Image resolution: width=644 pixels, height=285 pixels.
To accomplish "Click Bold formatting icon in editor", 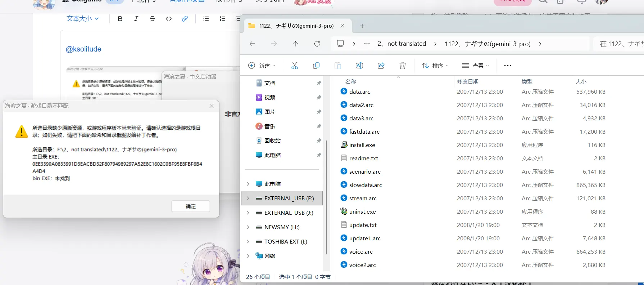I will [120, 19].
